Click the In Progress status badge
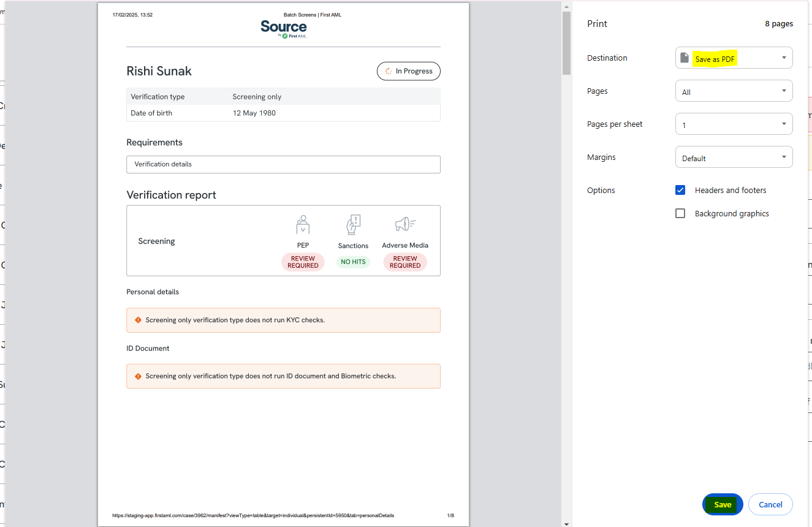812x527 pixels. click(x=409, y=71)
